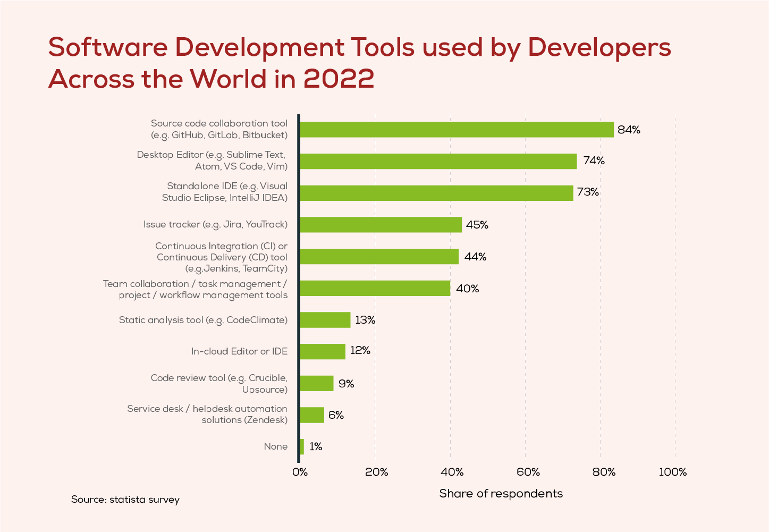This screenshot has height=532, width=769.
Task: Click the '40%' x-axis tick label
Action: coord(452,472)
